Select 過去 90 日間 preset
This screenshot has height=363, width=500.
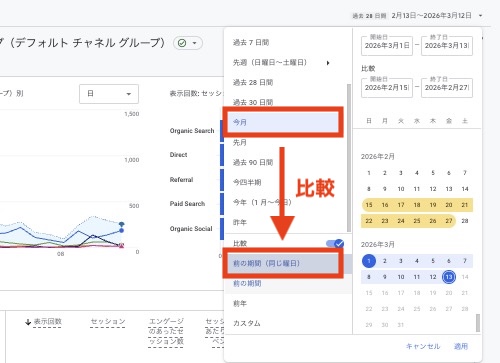tap(253, 162)
